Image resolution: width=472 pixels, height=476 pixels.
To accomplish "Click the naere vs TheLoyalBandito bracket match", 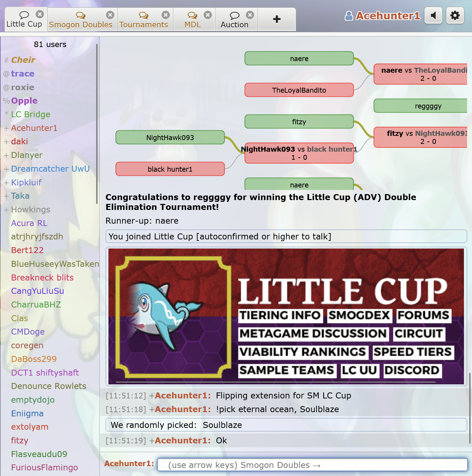I will pyautogui.click(x=420, y=74).
